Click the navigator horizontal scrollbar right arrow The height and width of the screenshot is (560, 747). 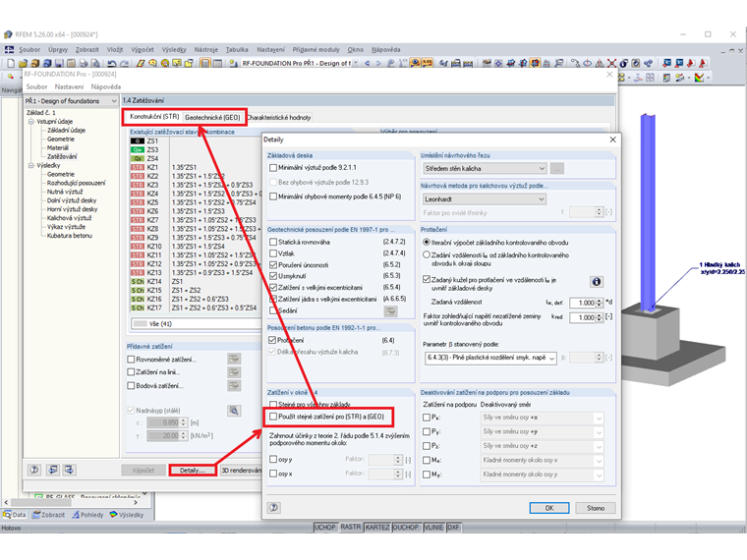coord(136,502)
